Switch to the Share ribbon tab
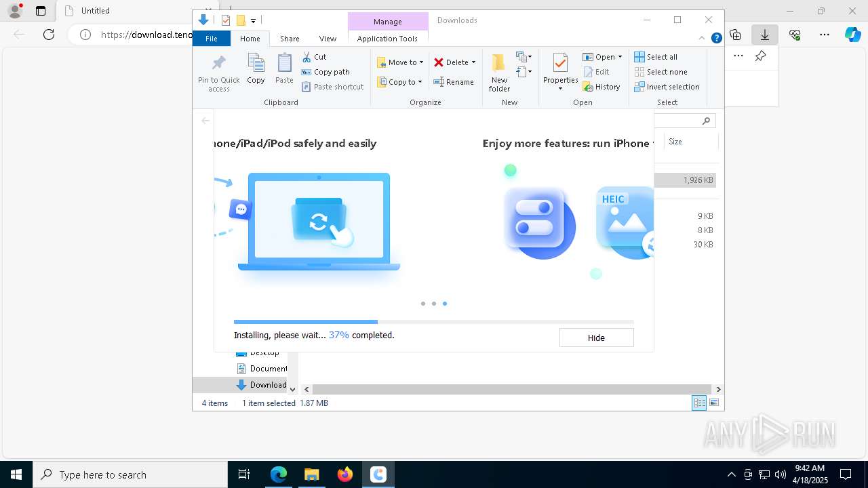 [x=290, y=39]
